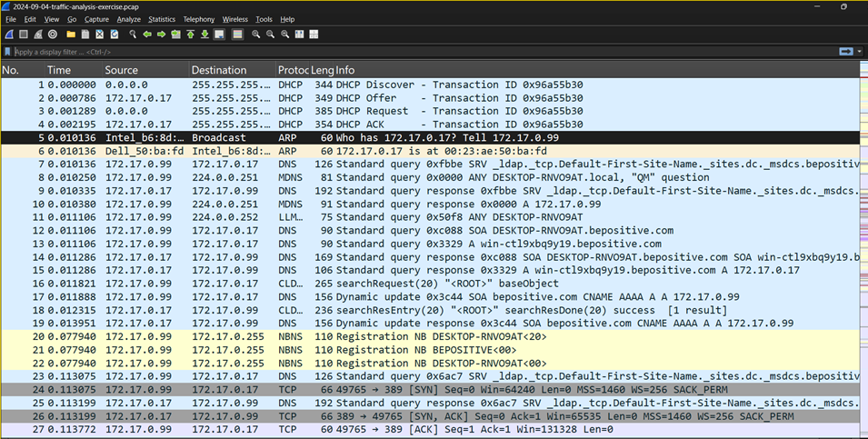Select NBNS Registration NB DESKTOP-RNVO9AT<20> row
The height and width of the screenshot is (439, 868).
430,336
